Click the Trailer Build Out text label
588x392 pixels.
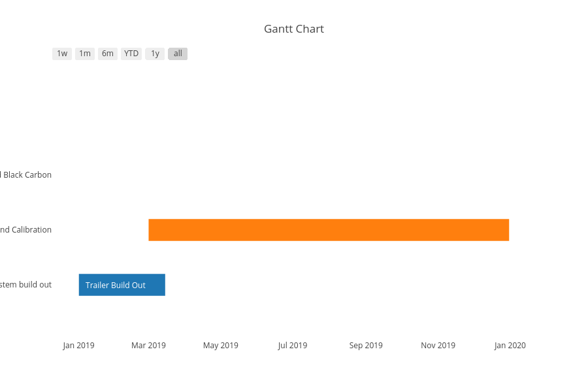tap(116, 286)
